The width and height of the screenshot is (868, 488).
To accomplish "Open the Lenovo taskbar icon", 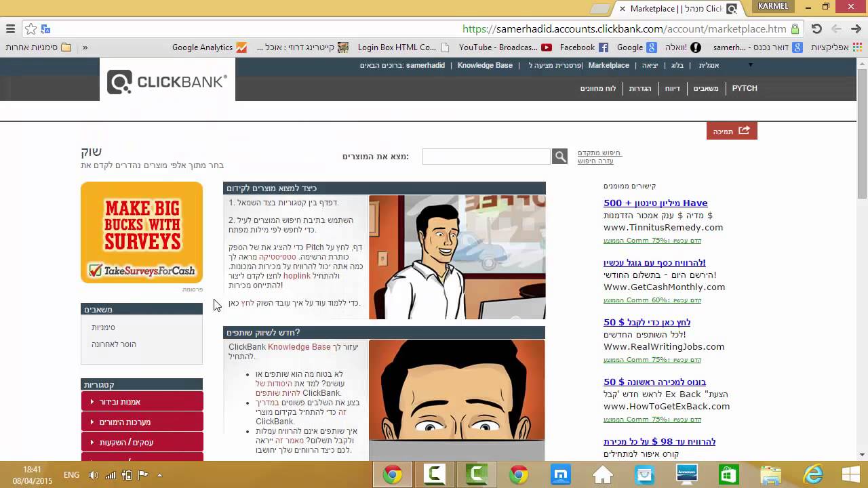I will click(x=686, y=474).
